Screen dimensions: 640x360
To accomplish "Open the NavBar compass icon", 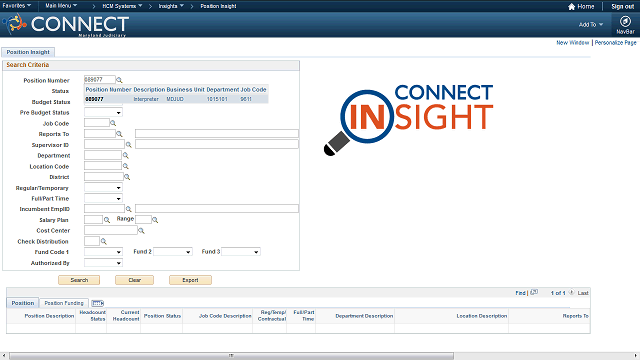I will tap(625, 21).
